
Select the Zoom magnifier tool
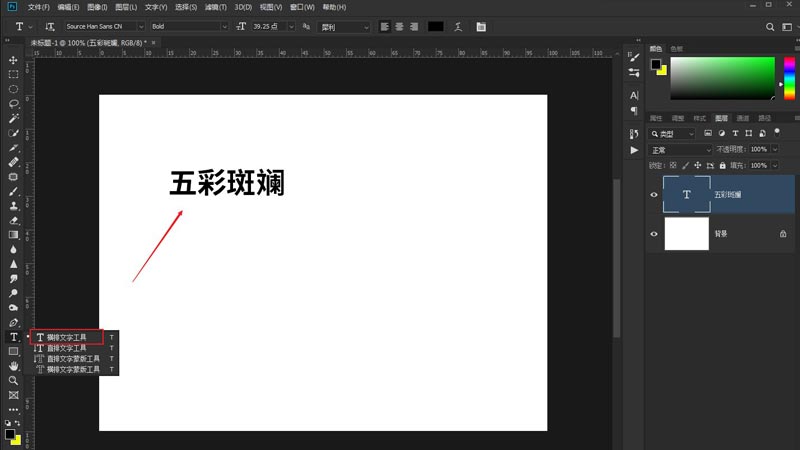[13, 381]
